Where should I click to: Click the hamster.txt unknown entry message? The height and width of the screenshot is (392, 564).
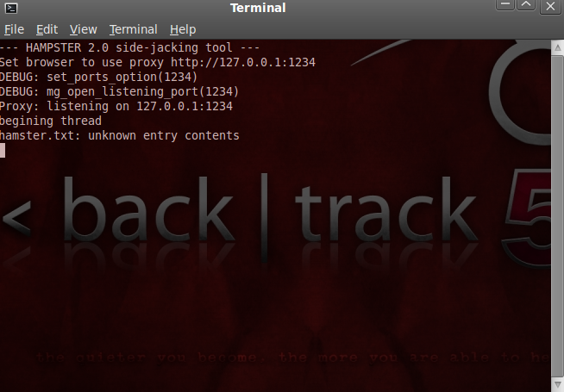click(x=119, y=135)
